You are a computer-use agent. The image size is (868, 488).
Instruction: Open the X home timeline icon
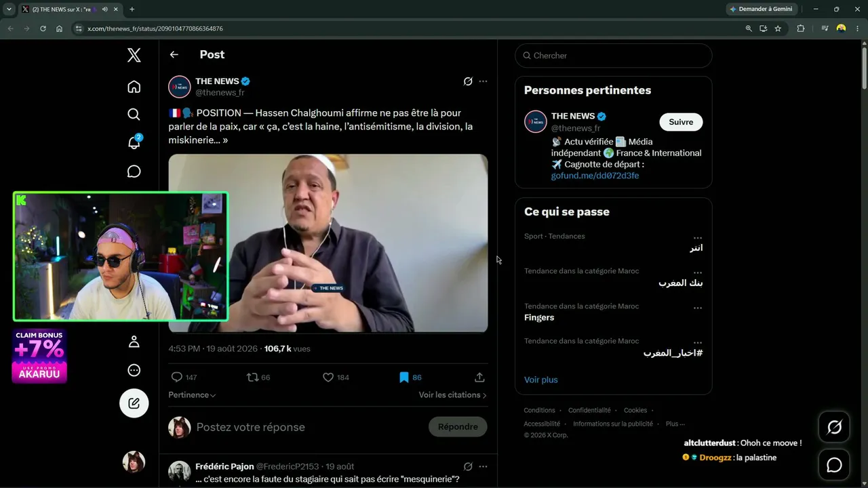pos(134,87)
